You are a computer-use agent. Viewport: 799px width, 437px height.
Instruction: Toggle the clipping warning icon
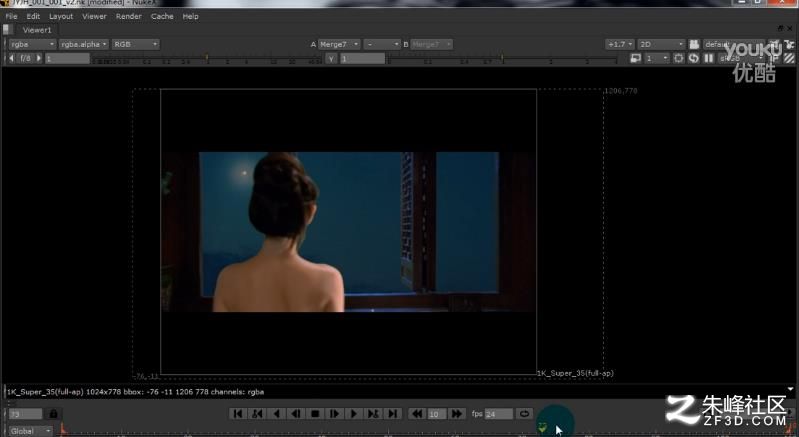pos(635,59)
